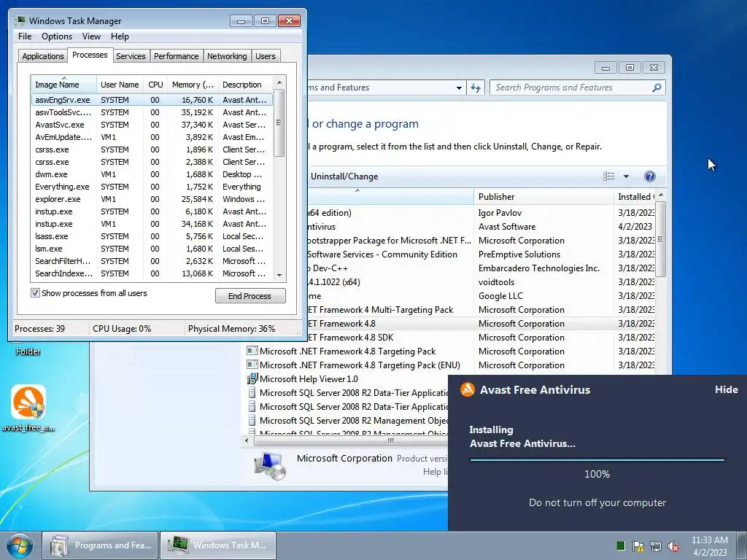Click the network tray icon

[656, 546]
